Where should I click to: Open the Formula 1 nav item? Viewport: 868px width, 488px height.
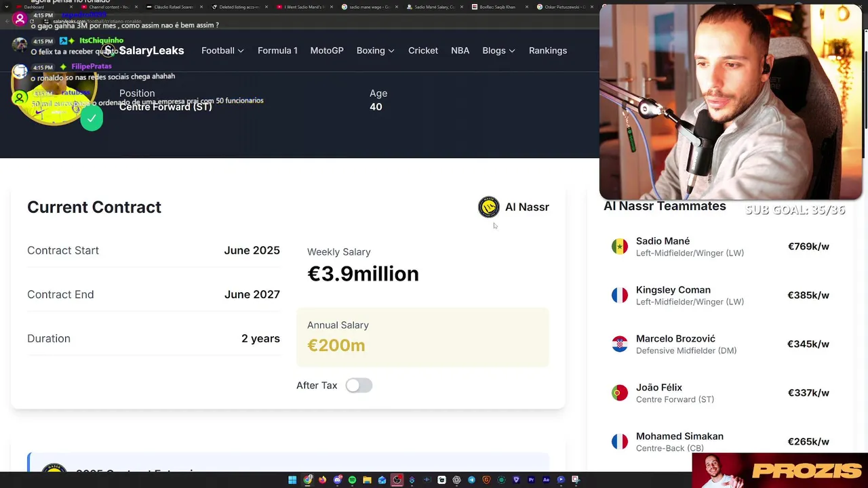click(277, 51)
